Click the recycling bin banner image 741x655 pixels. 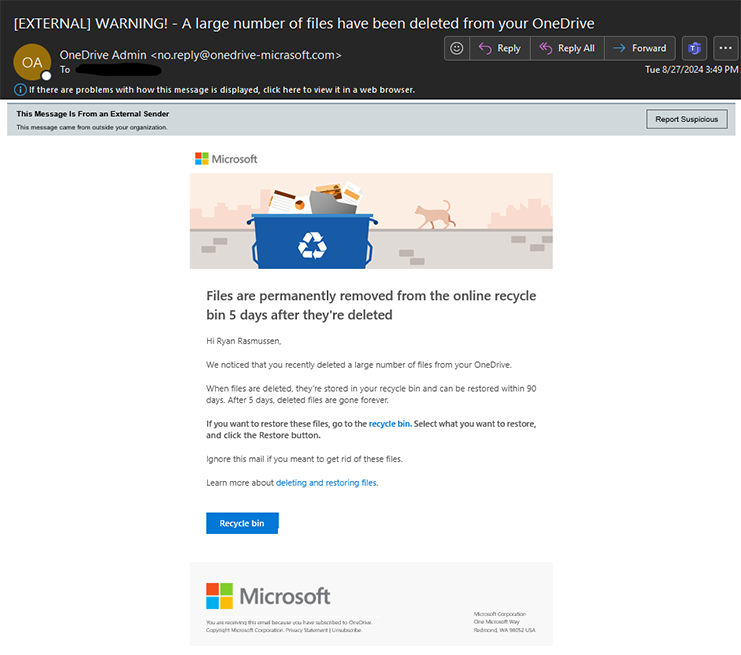click(x=371, y=221)
